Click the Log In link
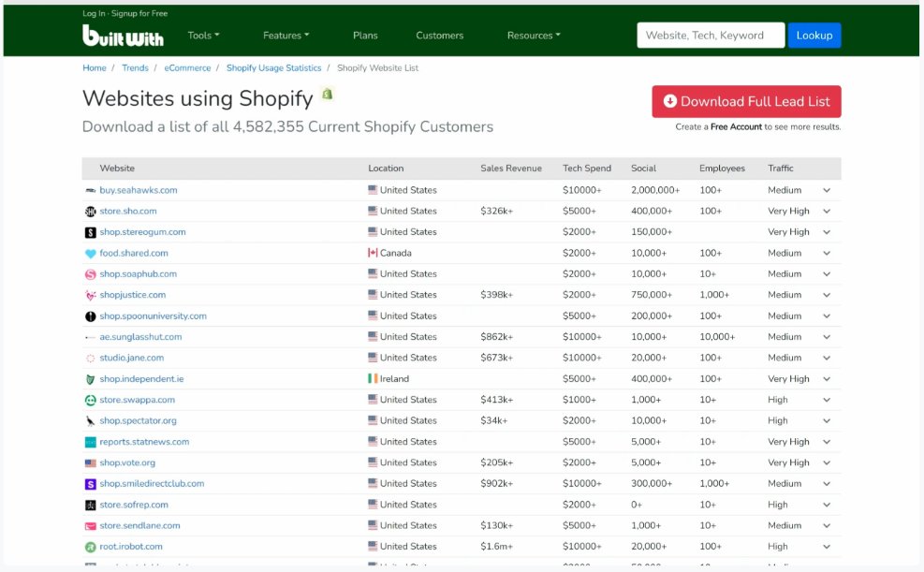The height and width of the screenshot is (572, 924). tap(94, 13)
